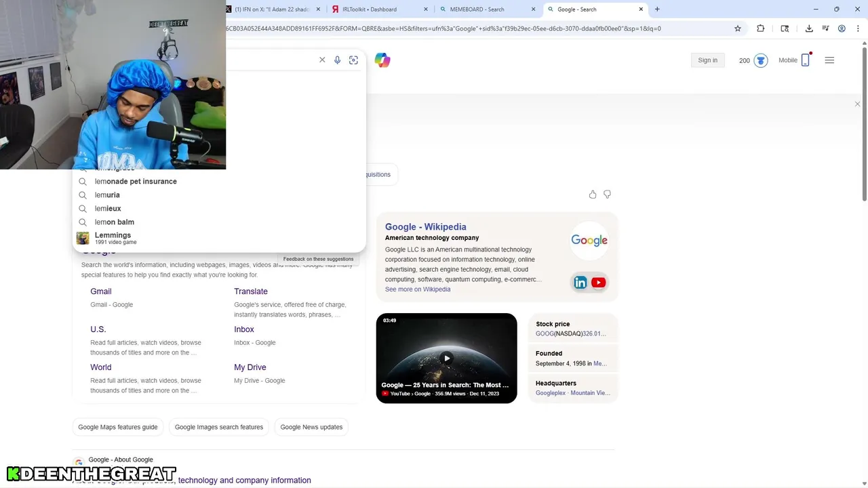This screenshot has height=488, width=868.
Task: Open the round Google logo image
Action: [589, 241]
